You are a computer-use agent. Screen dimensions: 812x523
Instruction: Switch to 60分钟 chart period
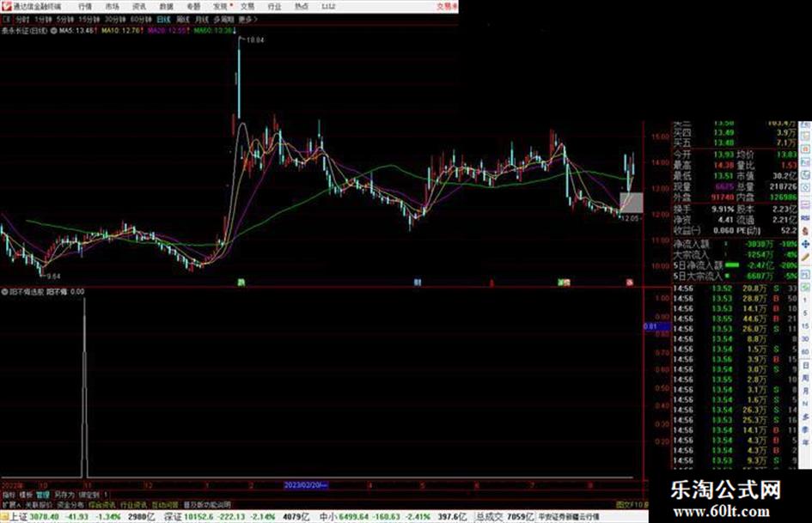coord(141,20)
